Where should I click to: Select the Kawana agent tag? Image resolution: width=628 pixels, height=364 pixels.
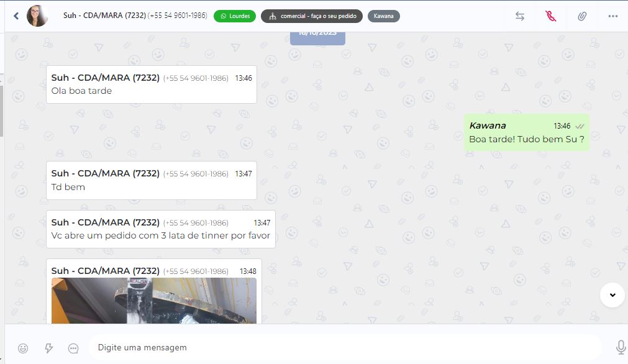point(384,16)
